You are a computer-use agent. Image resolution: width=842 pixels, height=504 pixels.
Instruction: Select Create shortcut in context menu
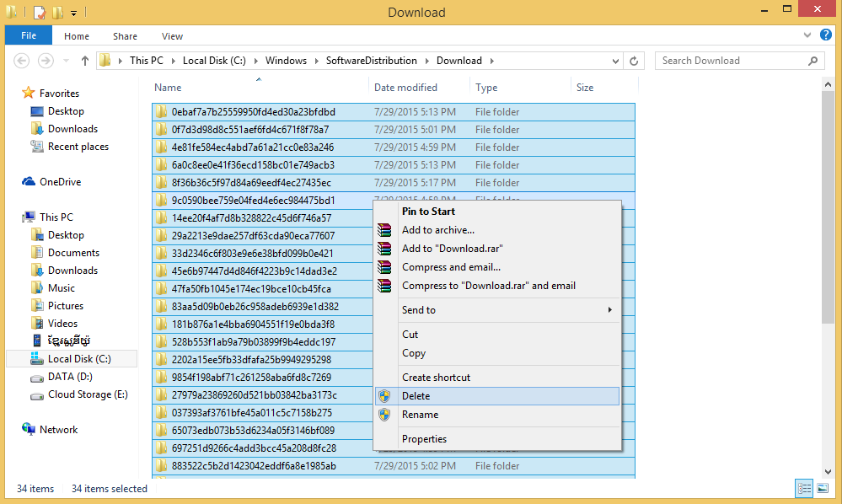496,378
